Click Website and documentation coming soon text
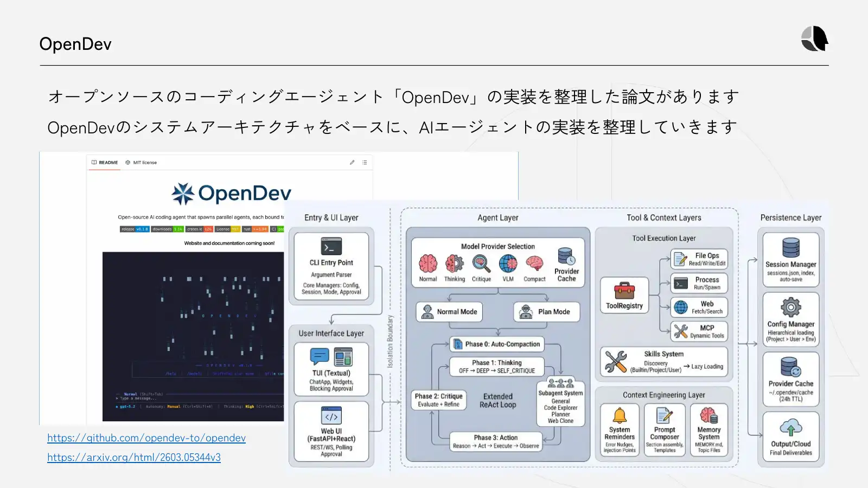The height and width of the screenshot is (488, 868). coord(229,243)
